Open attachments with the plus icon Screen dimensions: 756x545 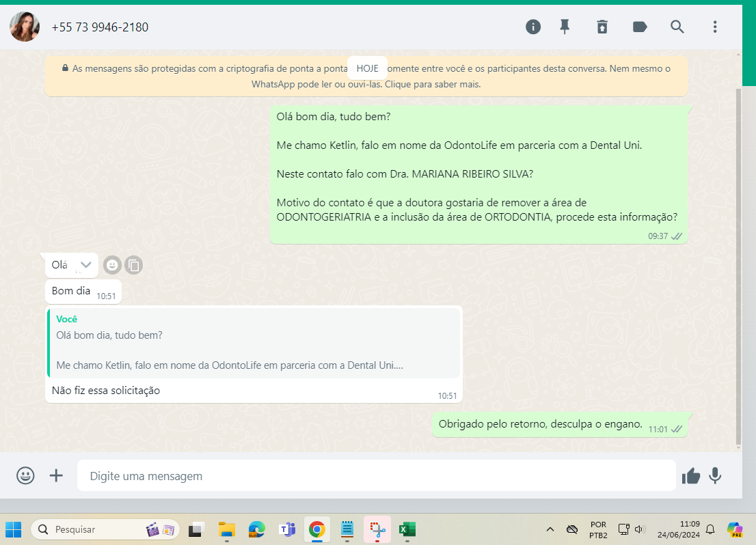[x=57, y=475]
